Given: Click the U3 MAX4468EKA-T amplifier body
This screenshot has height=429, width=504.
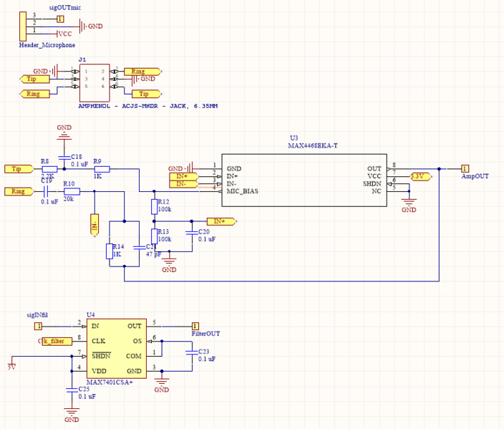Looking at the screenshot, I should pos(303,179).
